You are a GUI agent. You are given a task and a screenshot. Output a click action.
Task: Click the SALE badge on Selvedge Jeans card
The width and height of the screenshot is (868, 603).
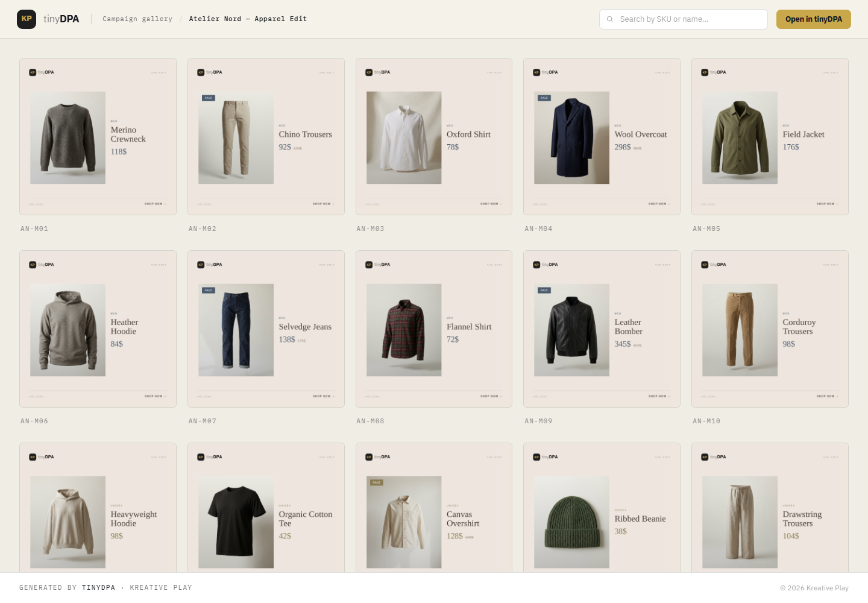pyautogui.click(x=209, y=290)
